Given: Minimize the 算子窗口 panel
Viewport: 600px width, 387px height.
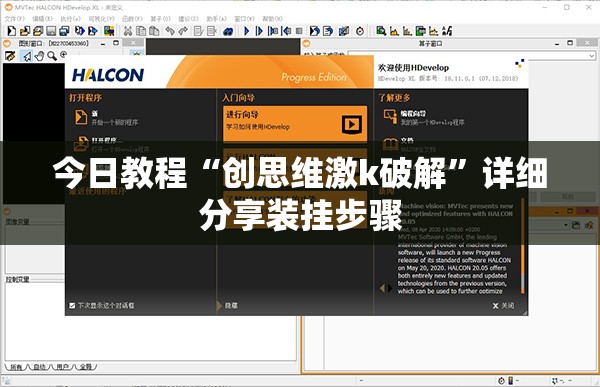Looking at the screenshot, I should pyautogui.click(x=557, y=44).
